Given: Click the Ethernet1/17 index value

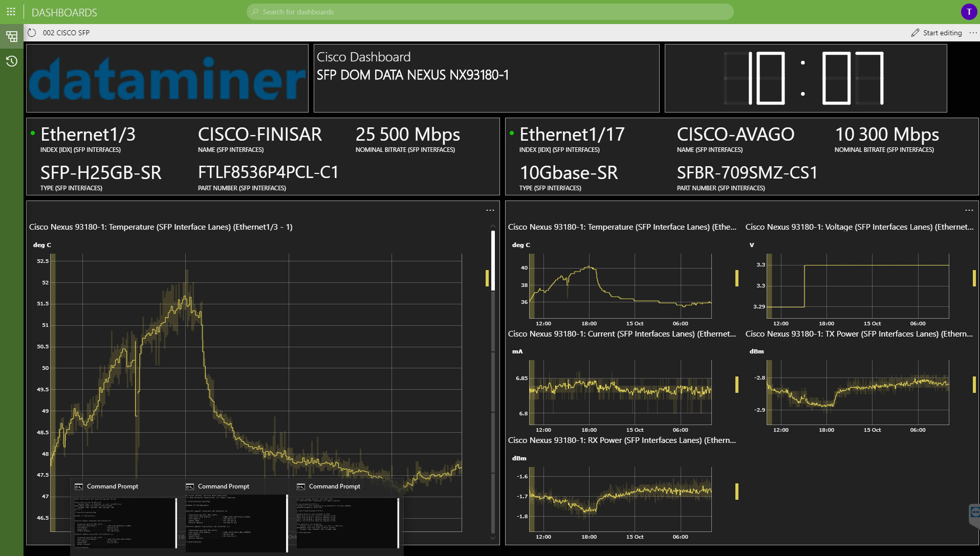Looking at the screenshot, I should [x=572, y=135].
